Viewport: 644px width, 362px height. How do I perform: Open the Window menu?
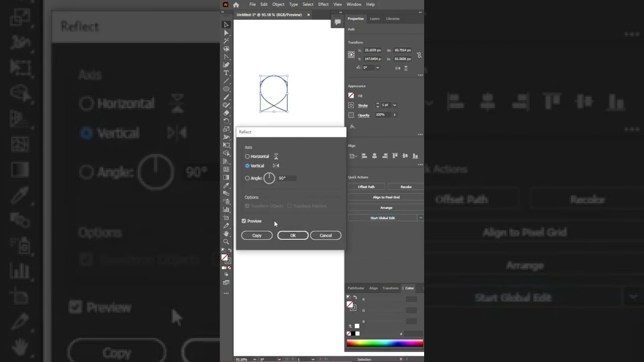pos(354,5)
